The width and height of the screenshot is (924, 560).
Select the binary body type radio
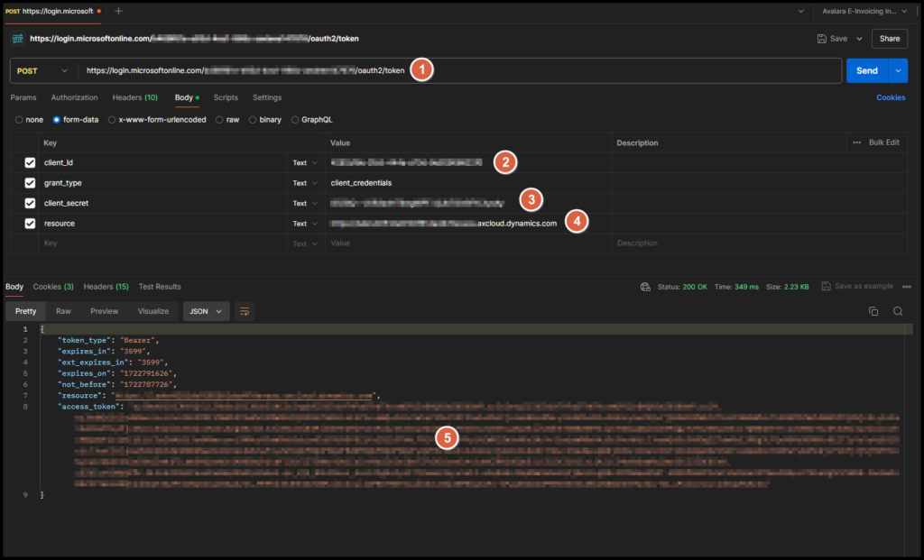point(253,120)
